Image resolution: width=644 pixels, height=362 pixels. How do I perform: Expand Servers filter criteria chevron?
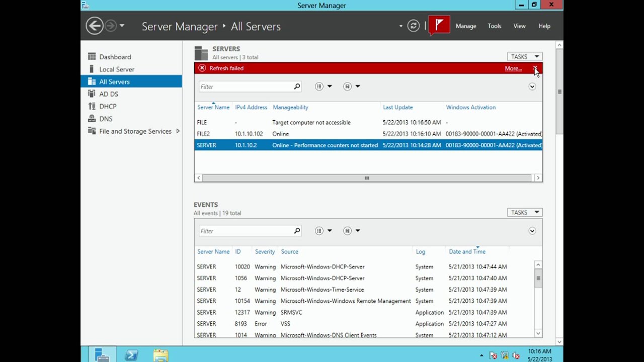[x=532, y=86]
